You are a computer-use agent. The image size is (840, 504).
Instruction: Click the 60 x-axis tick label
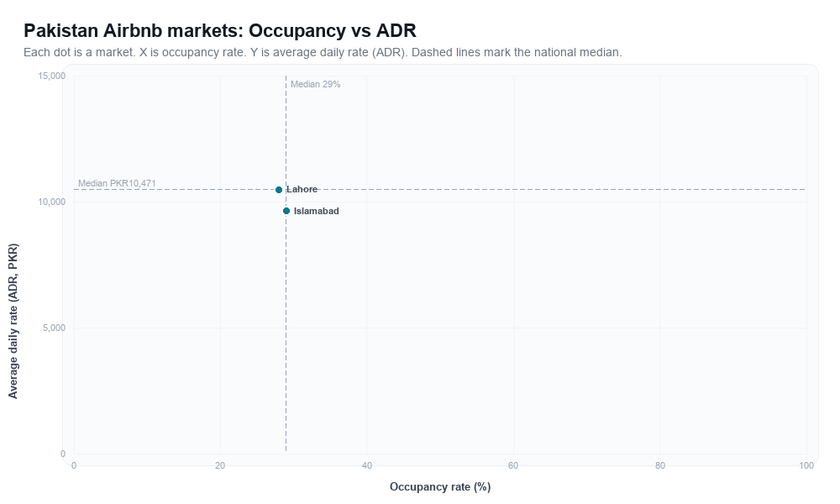(513, 465)
